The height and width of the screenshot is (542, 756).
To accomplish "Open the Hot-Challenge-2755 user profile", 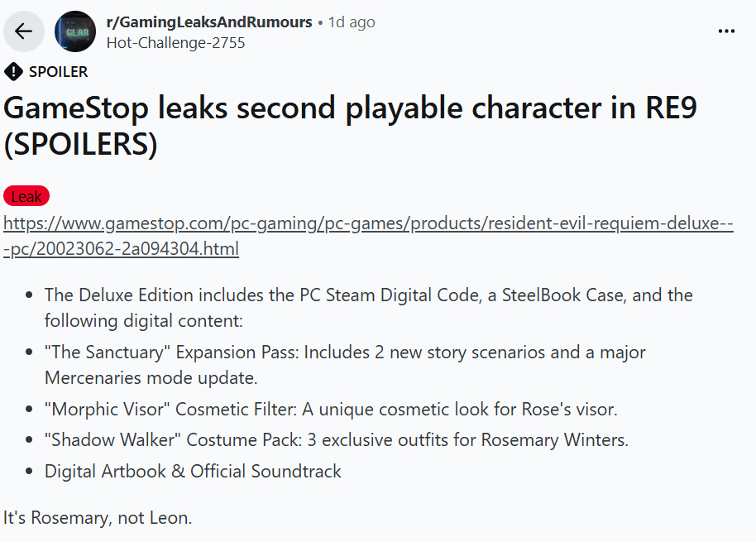I will 176,42.
